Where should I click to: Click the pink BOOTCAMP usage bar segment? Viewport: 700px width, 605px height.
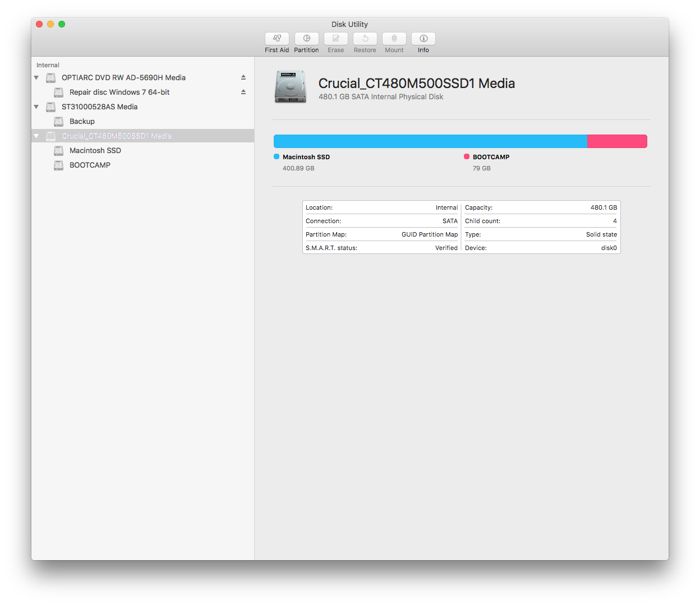coord(617,141)
